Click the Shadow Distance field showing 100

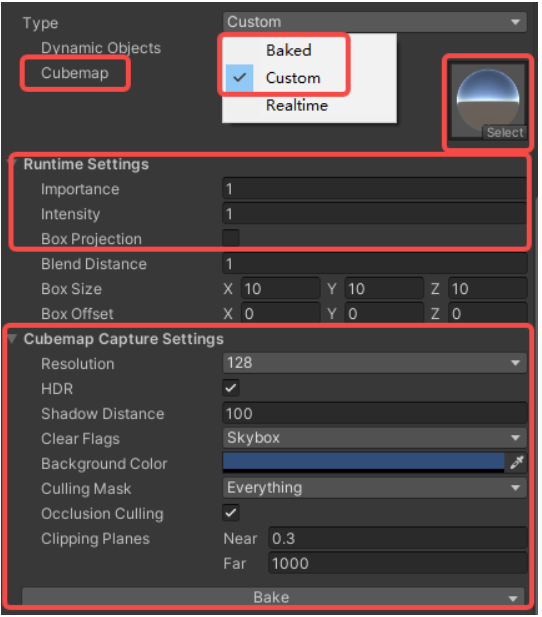(x=374, y=413)
